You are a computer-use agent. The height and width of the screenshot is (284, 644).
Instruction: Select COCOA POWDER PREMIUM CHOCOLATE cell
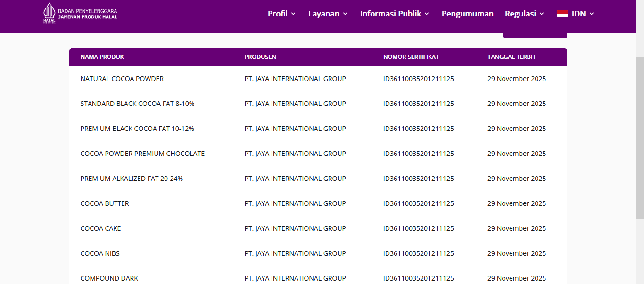pos(142,154)
